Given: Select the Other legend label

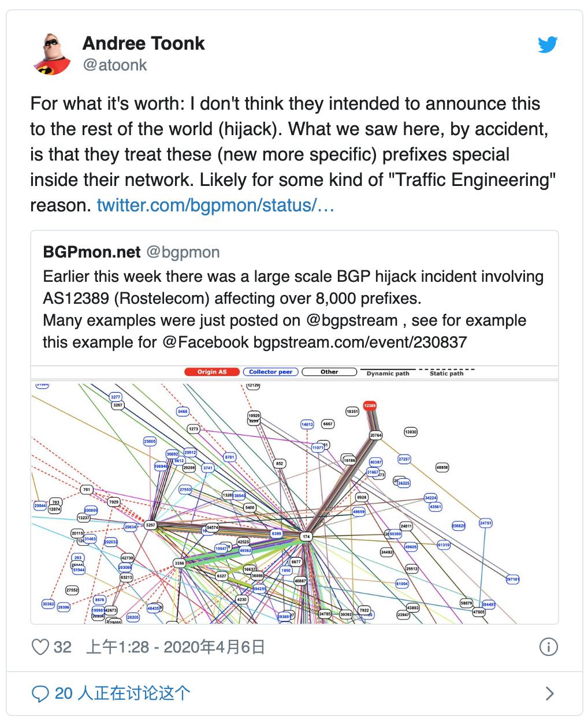Looking at the screenshot, I should coord(329,372).
